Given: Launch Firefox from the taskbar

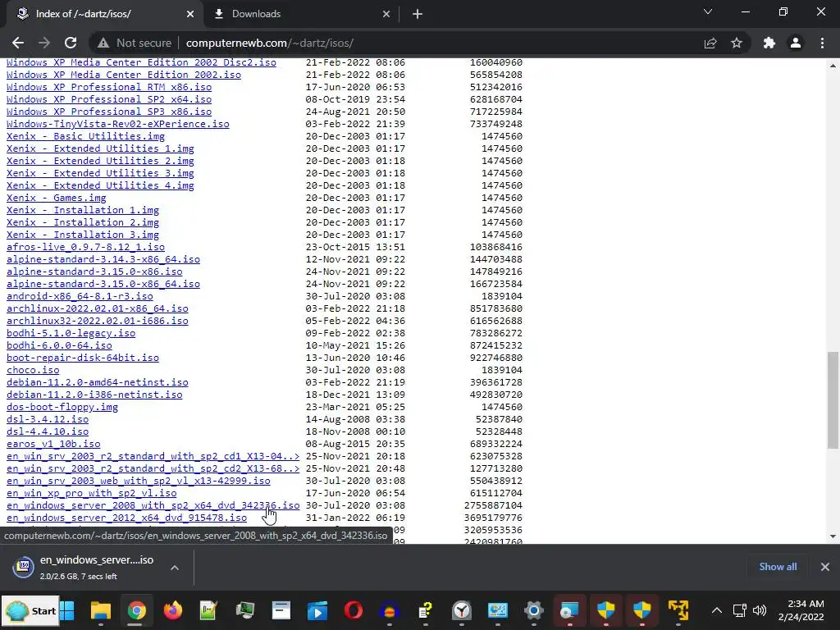Looking at the screenshot, I should (x=172, y=610).
